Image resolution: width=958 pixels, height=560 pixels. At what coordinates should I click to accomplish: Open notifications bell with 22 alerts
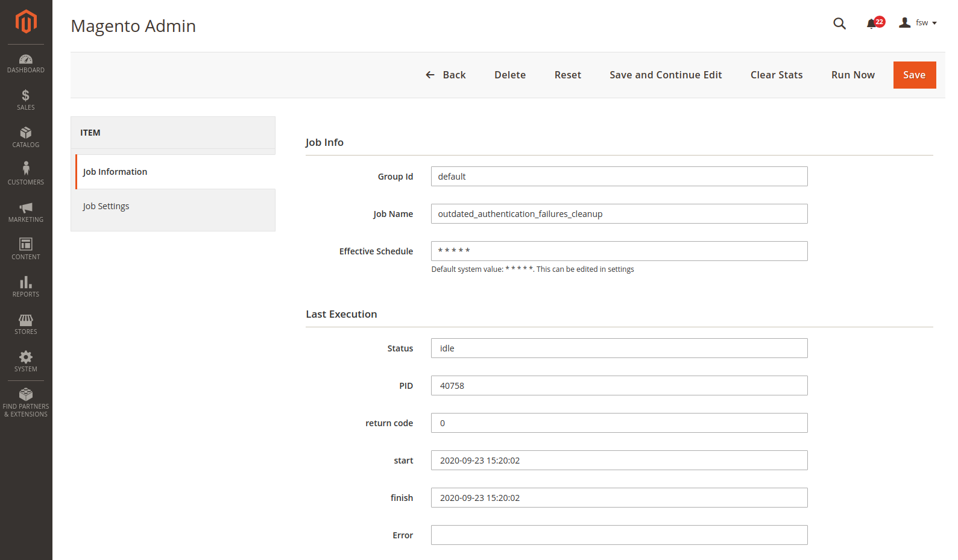pos(872,24)
